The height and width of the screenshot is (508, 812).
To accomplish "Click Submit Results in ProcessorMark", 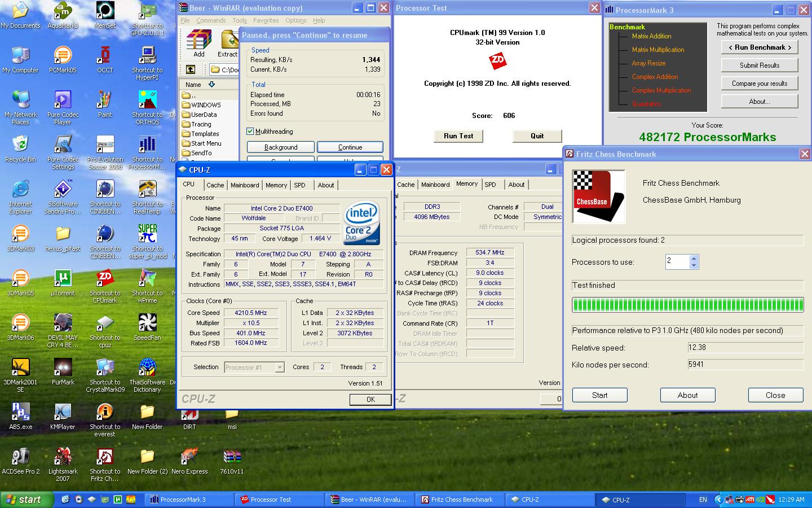I will coord(760,65).
